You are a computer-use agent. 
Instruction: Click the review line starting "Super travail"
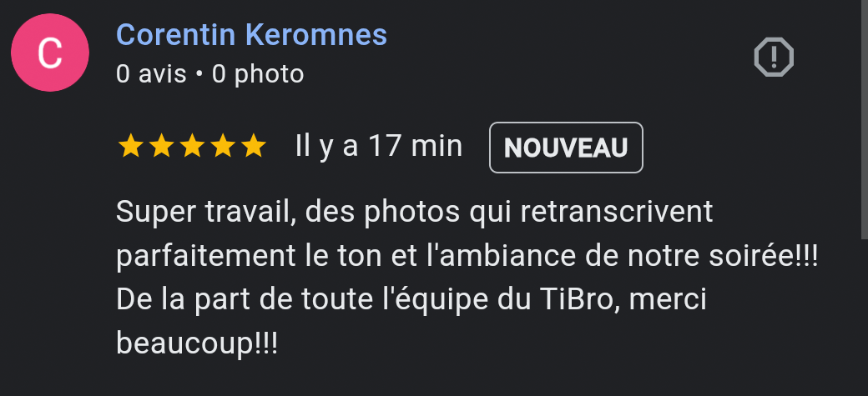[x=414, y=213]
